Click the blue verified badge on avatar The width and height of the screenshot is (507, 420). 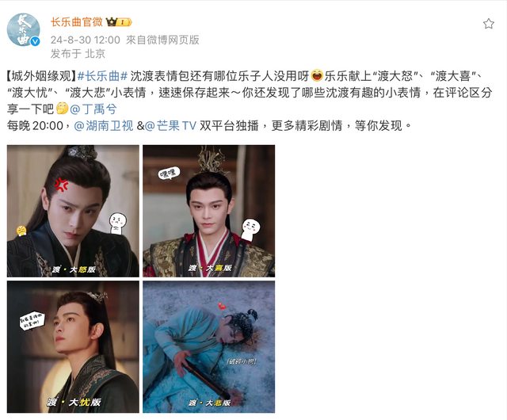point(35,41)
